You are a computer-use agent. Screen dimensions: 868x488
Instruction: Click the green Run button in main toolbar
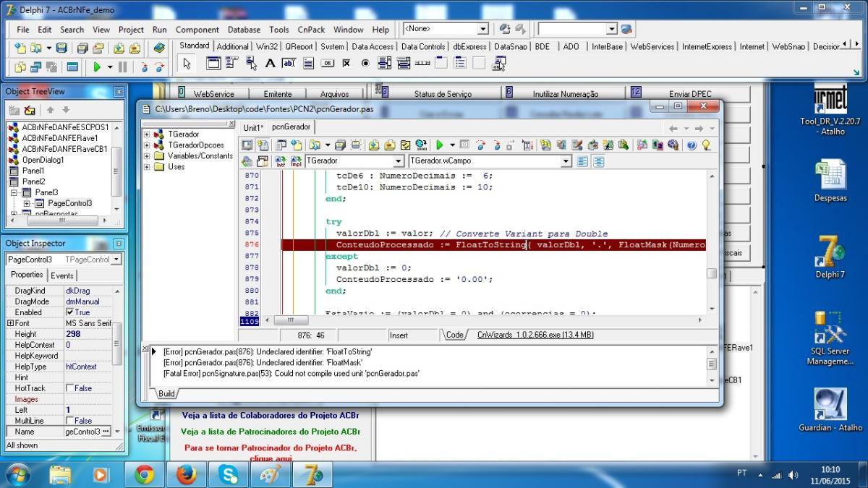(97, 67)
